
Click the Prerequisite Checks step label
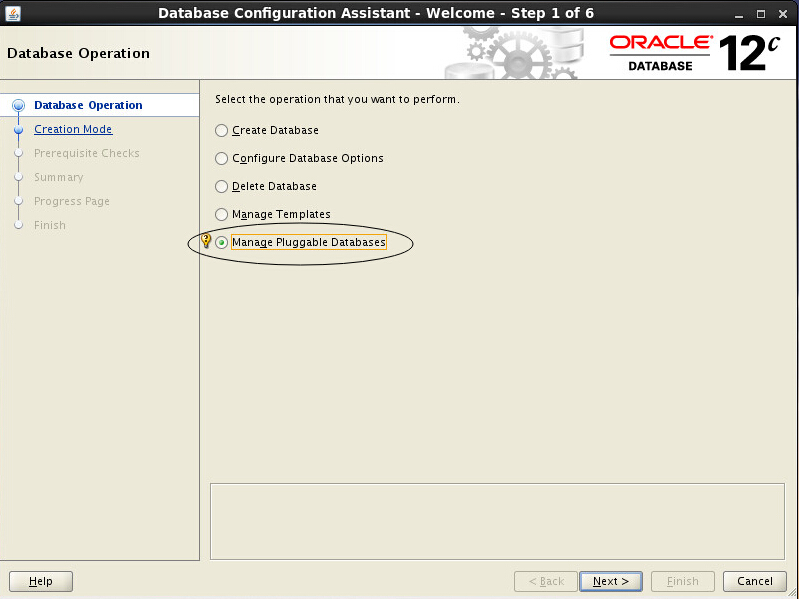87,153
